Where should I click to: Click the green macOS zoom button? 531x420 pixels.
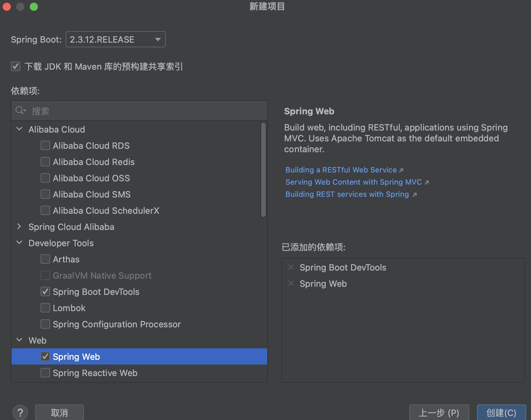pos(34,7)
